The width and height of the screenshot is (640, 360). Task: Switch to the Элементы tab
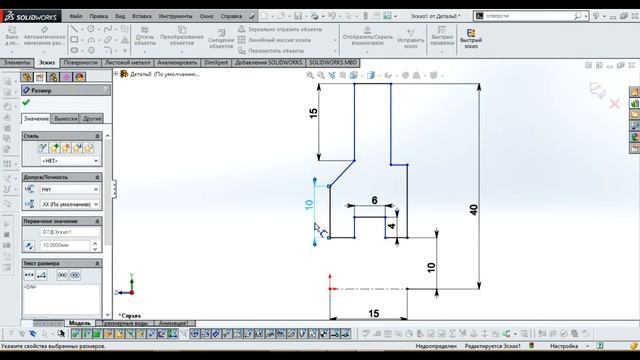click(x=17, y=63)
